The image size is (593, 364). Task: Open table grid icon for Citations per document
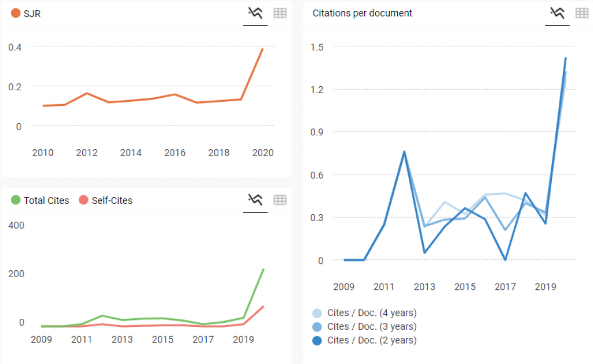point(581,13)
